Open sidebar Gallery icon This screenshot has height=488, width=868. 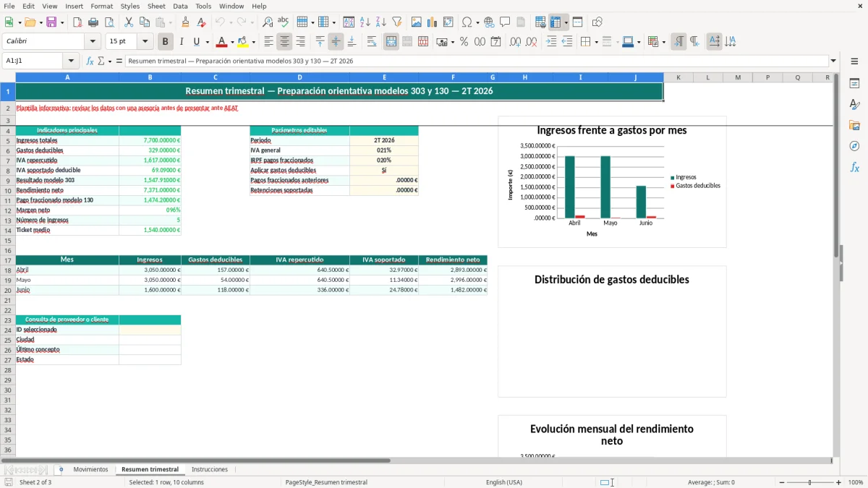[x=854, y=126]
